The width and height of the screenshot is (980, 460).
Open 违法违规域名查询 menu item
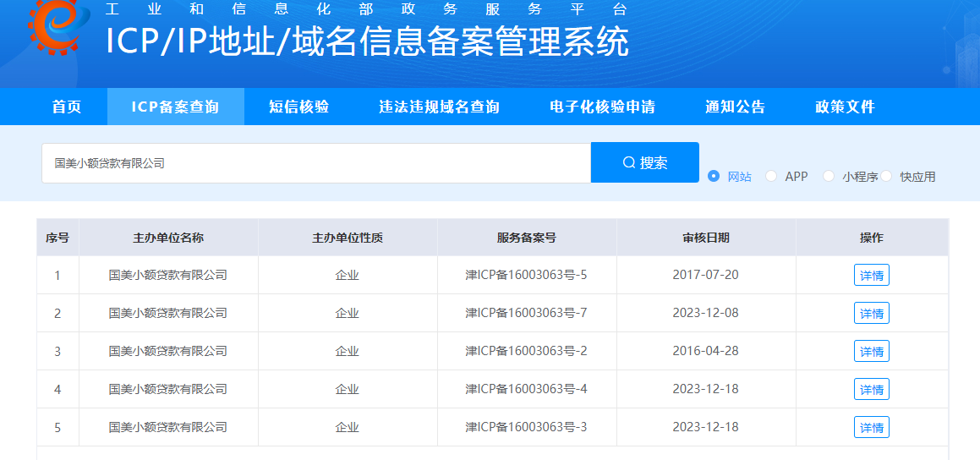(x=440, y=107)
